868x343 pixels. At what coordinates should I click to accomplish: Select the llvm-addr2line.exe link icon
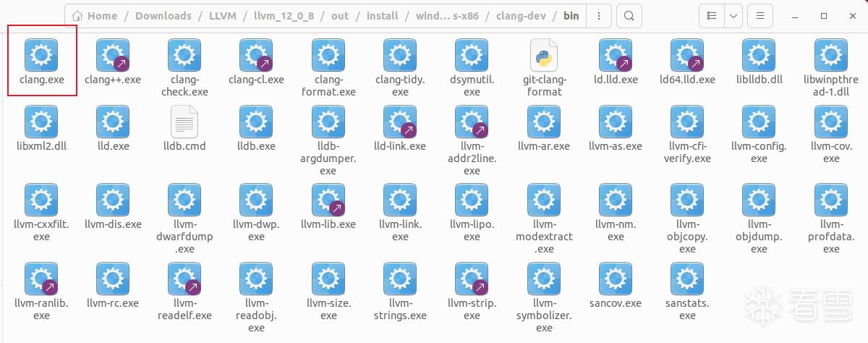(x=472, y=122)
